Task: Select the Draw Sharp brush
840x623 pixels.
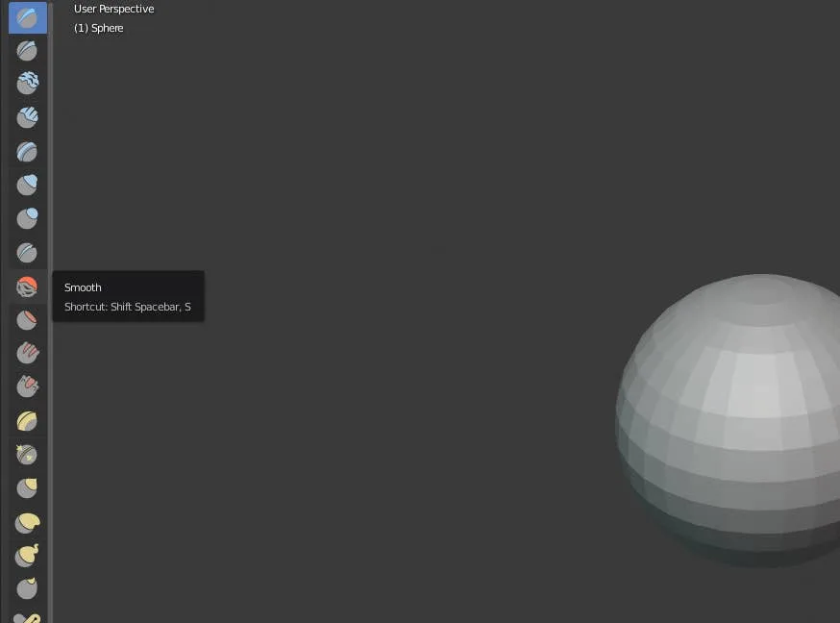Action: point(27,51)
